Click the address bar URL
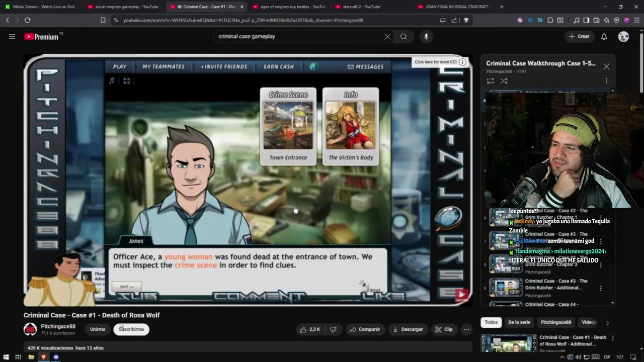 (x=243, y=20)
